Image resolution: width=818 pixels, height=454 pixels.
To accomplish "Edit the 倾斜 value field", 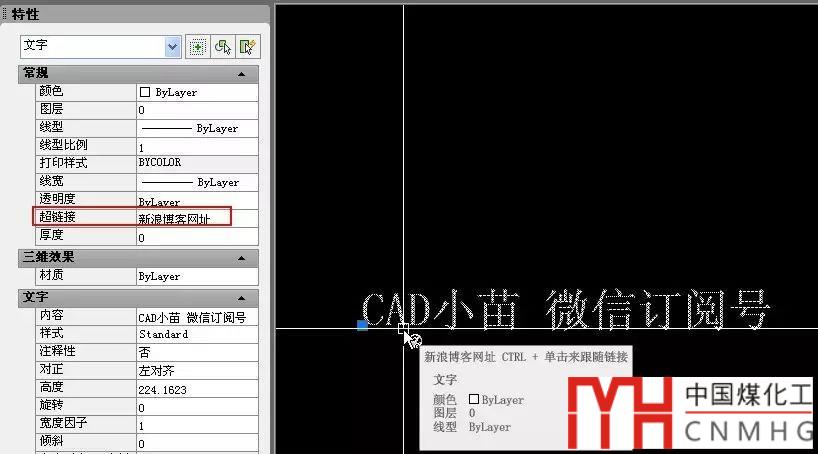I will (x=197, y=443).
